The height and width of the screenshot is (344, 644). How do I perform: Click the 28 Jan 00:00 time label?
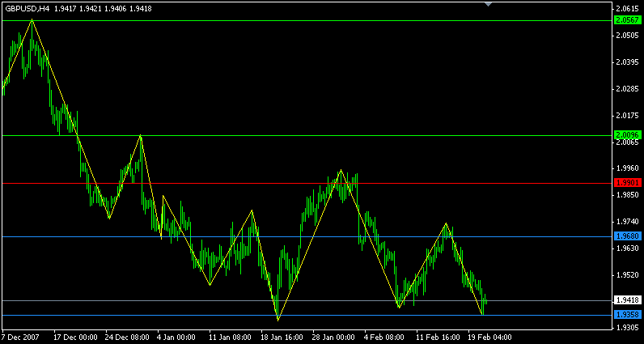(334, 338)
